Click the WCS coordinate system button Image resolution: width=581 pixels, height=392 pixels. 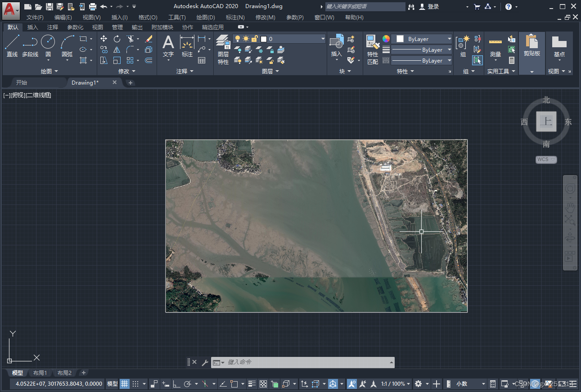546,159
